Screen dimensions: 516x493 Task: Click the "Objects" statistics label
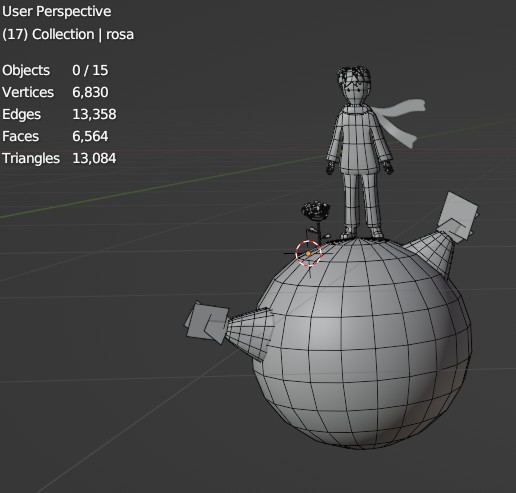point(26,70)
